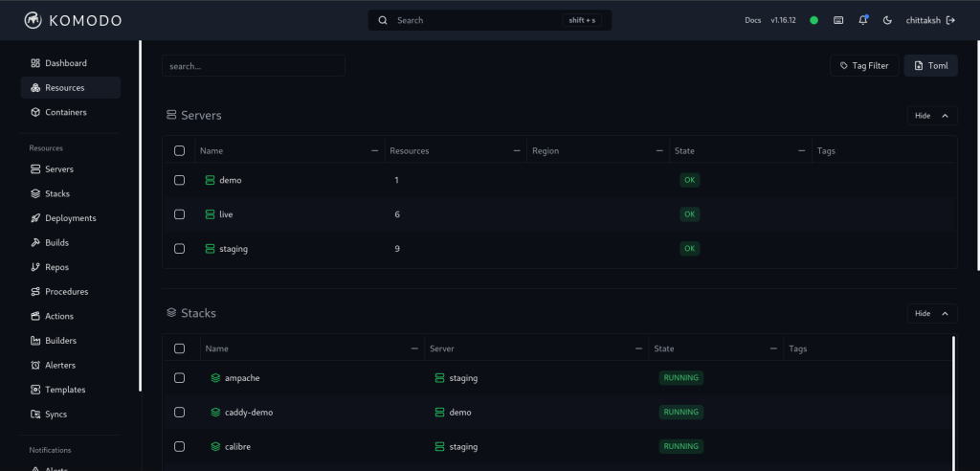Click the Komodo logo icon

click(x=33, y=20)
